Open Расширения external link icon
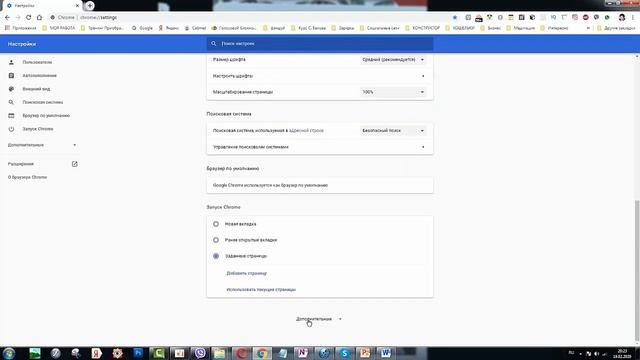 click(74, 164)
